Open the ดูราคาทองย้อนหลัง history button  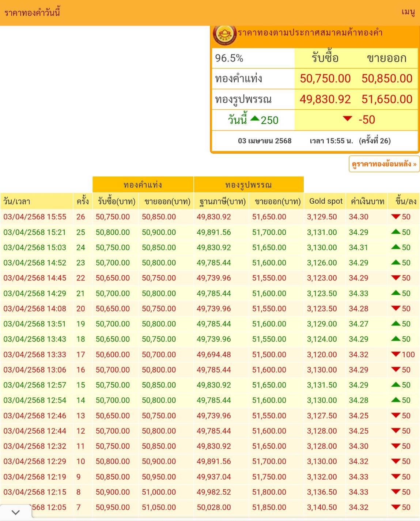[x=384, y=164]
